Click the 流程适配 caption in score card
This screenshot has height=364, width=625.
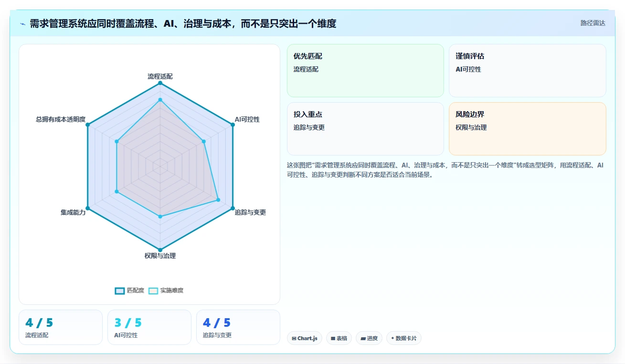pyautogui.click(x=37, y=335)
